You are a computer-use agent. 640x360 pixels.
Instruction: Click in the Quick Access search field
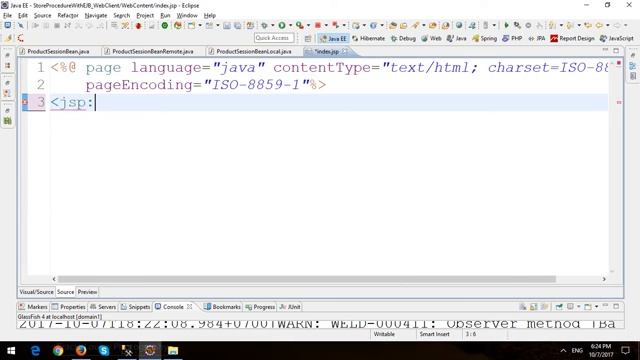[273, 38]
